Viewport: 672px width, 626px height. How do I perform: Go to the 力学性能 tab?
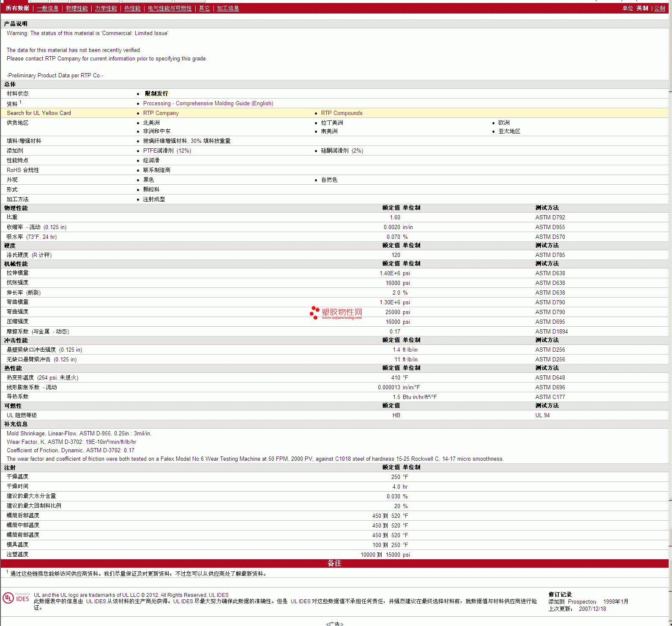pos(106,8)
